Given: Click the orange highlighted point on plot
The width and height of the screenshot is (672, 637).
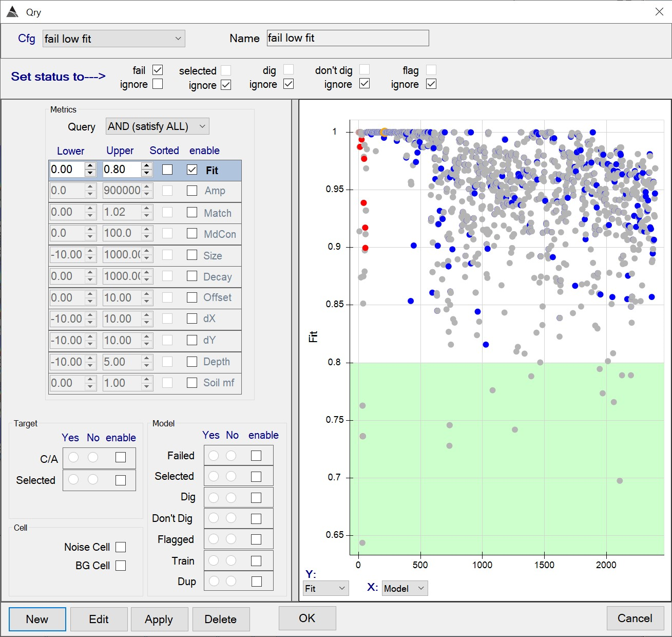Looking at the screenshot, I should (x=384, y=133).
